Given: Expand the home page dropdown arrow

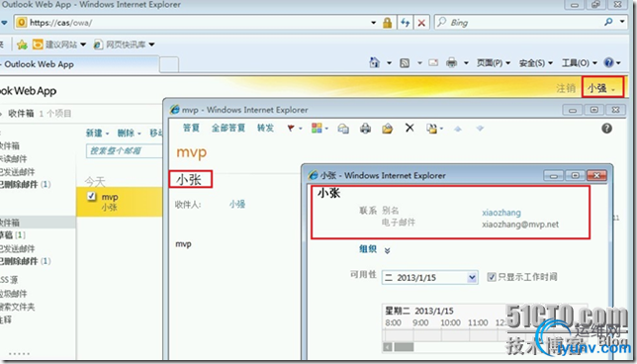Looking at the screenshot, I should (389, 63).
